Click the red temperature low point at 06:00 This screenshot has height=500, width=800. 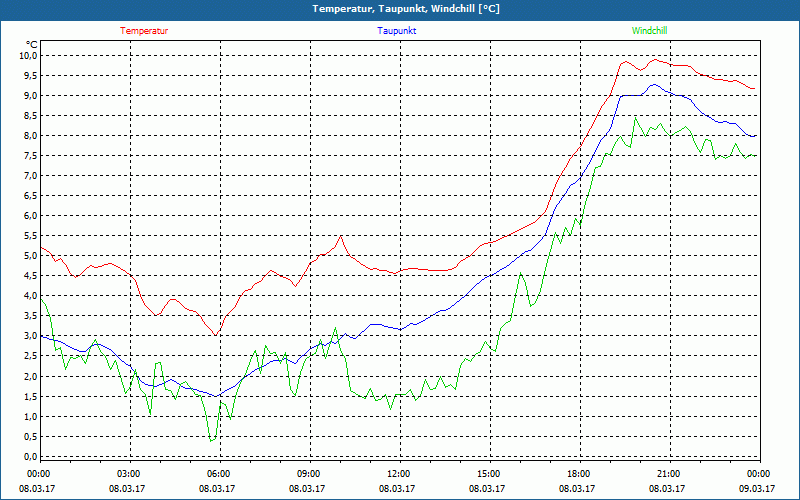[217, 335]
